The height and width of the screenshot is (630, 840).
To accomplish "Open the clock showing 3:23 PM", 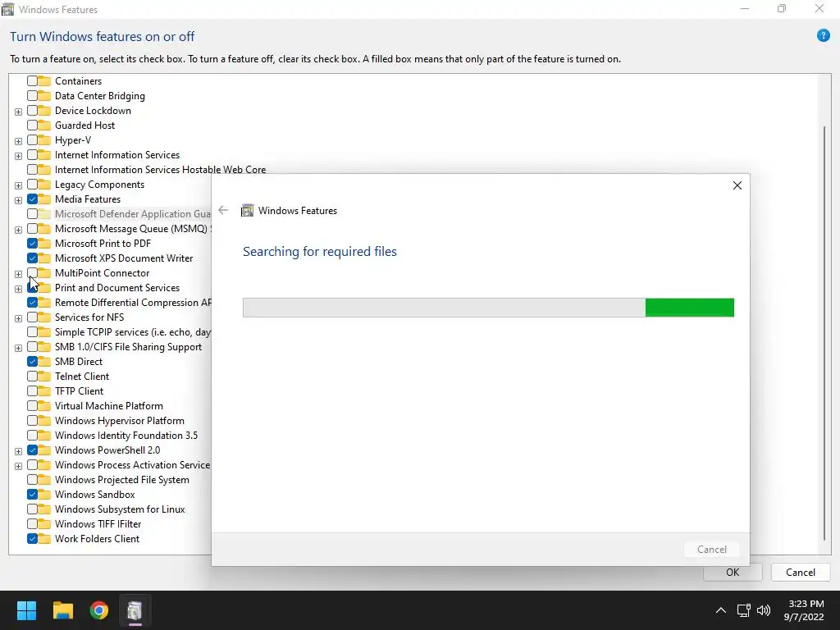I will pos(806,610).
